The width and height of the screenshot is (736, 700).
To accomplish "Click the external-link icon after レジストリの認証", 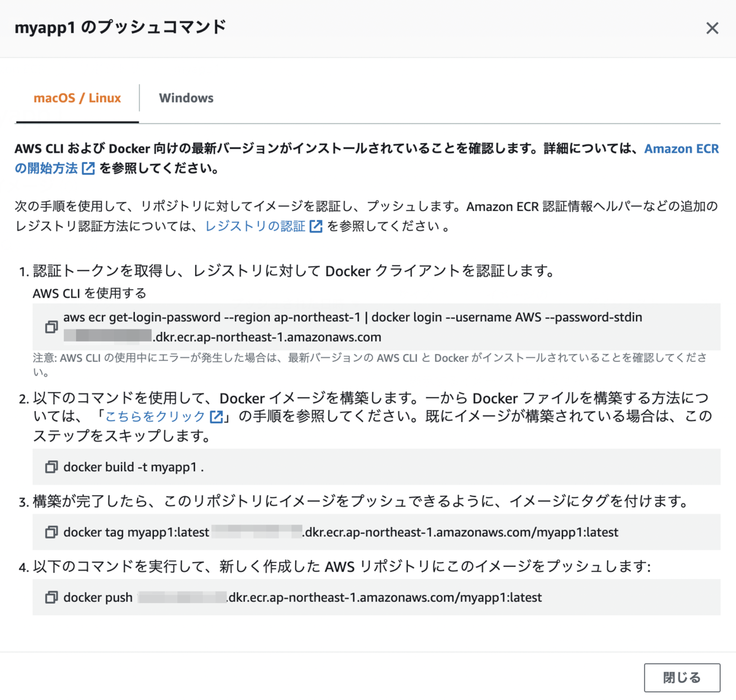I will pyautogui.click(x=316, y=226).
